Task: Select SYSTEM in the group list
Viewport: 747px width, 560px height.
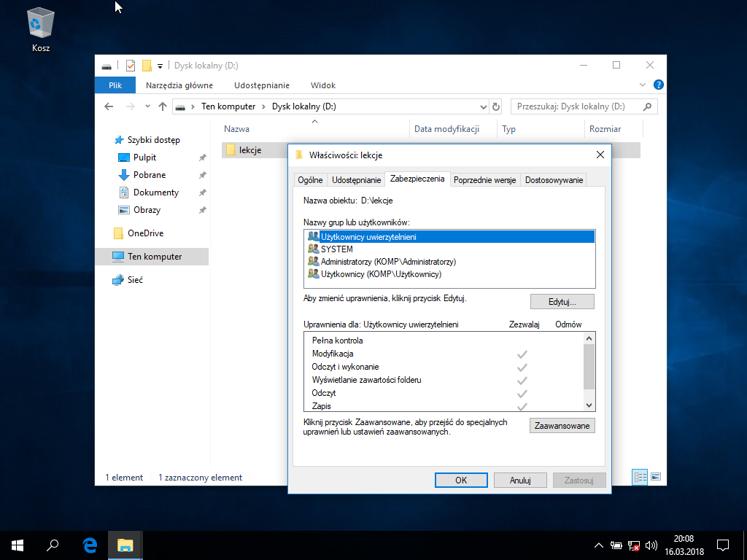Action: (449, 249)
